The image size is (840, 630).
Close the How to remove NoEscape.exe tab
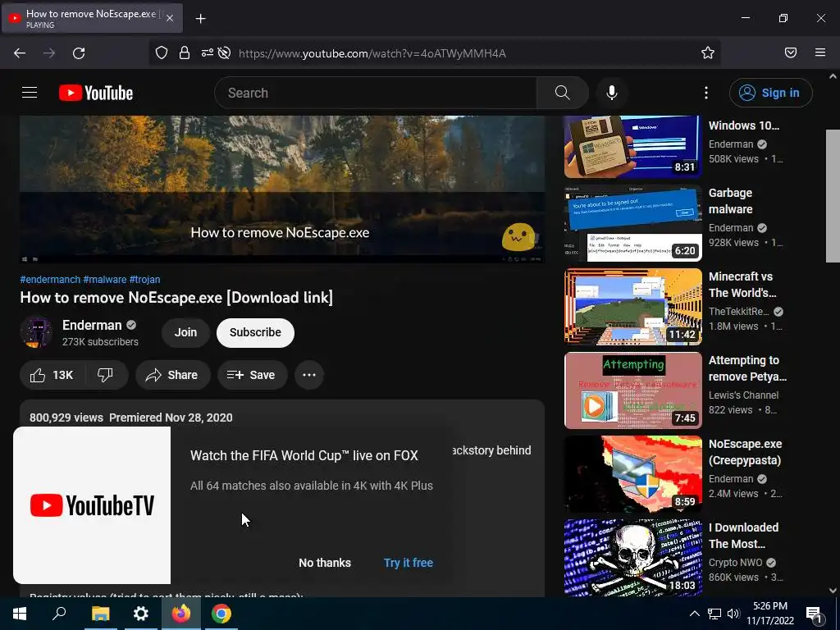[x=169, y=18]
